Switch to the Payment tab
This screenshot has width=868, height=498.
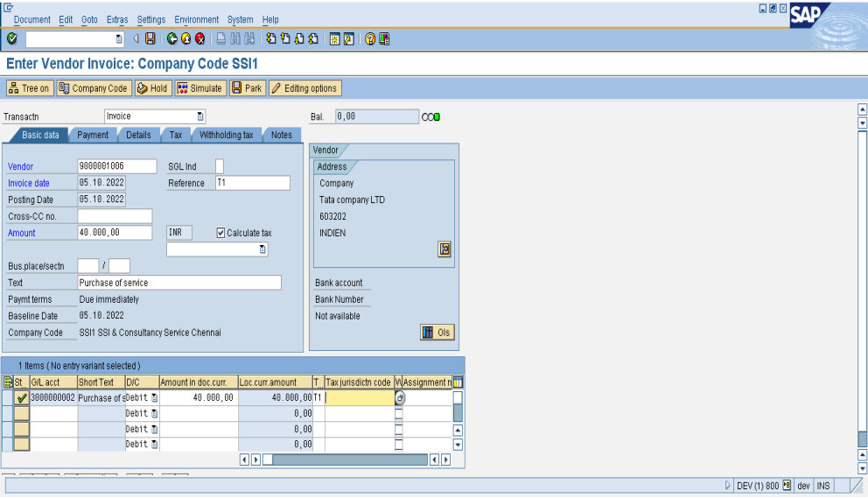93,135
